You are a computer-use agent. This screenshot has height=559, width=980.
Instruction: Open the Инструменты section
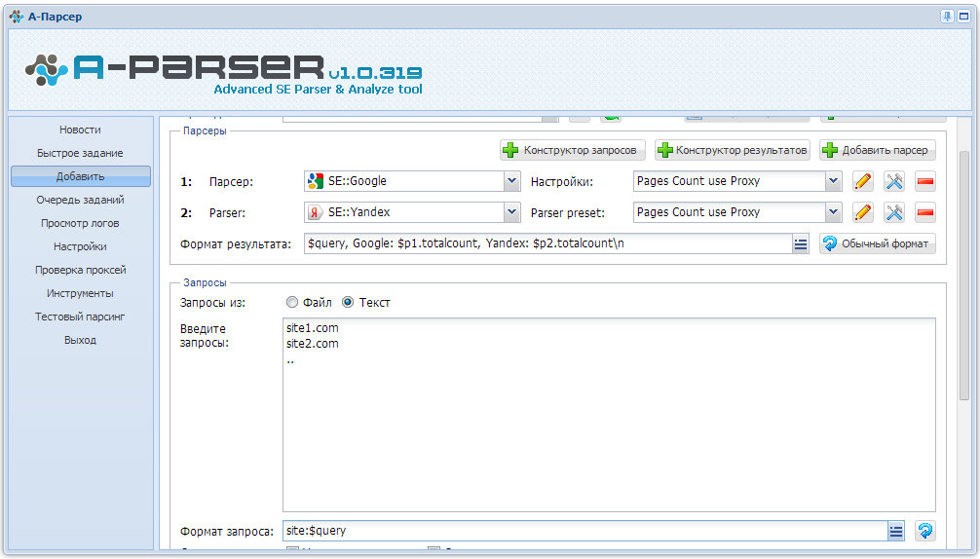[80, 293]
